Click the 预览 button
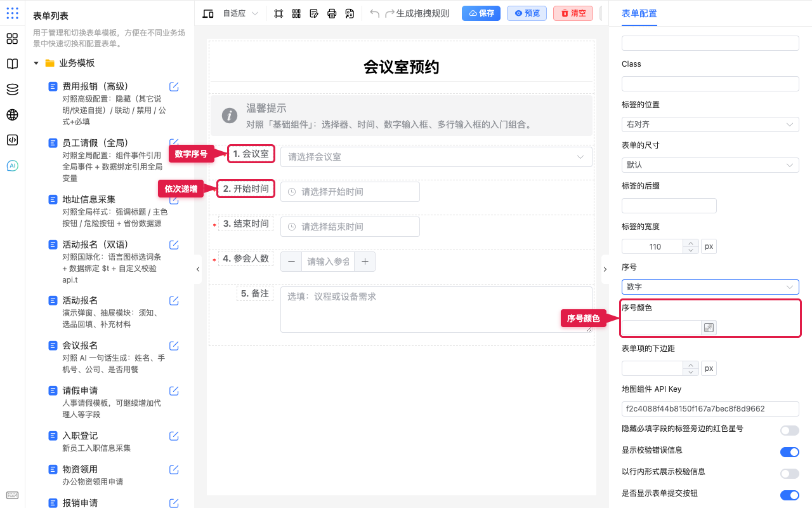Viewport: 812px width, 508px height. (527, 13)
